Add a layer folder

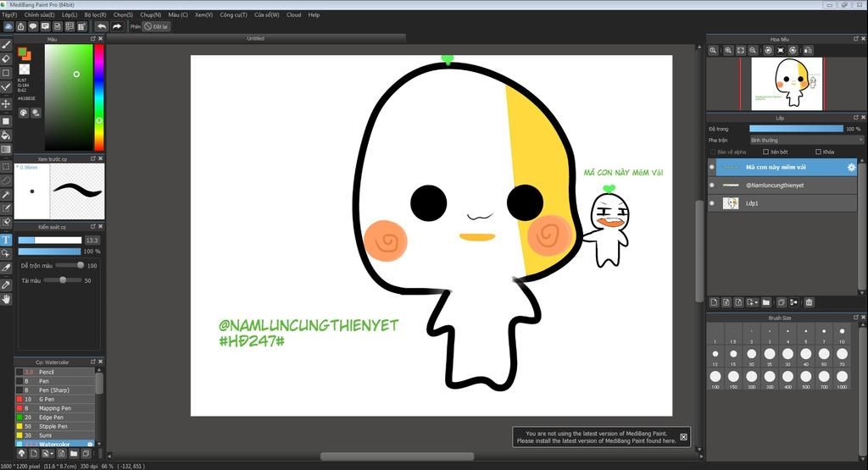[766, 302]
